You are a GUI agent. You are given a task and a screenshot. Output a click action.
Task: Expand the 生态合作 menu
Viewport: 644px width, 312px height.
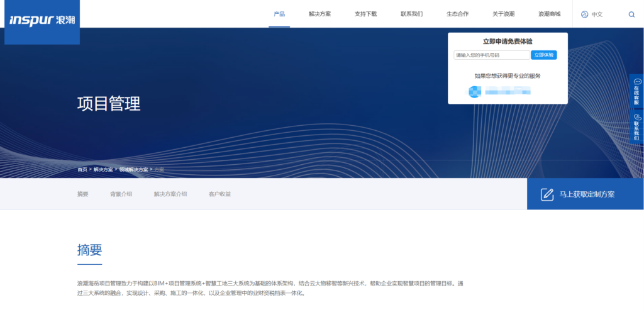point(457,14)
